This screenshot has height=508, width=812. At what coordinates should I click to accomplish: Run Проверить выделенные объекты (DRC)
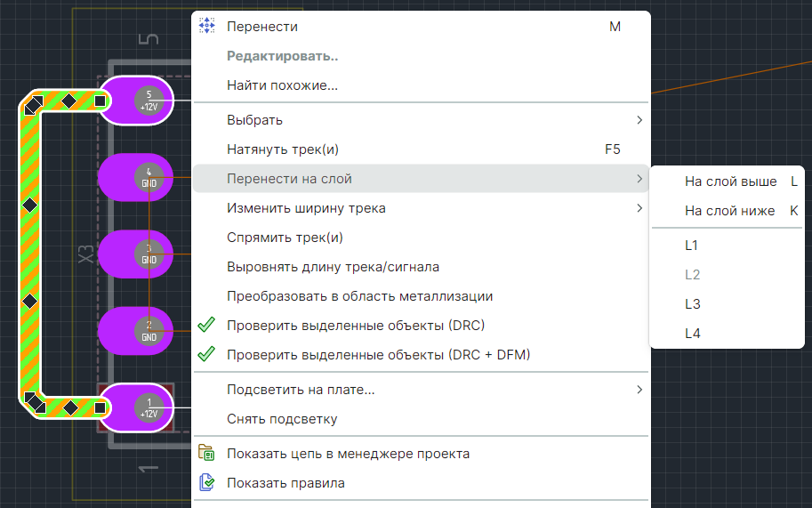pyautogui.click(x=421, y=326)
